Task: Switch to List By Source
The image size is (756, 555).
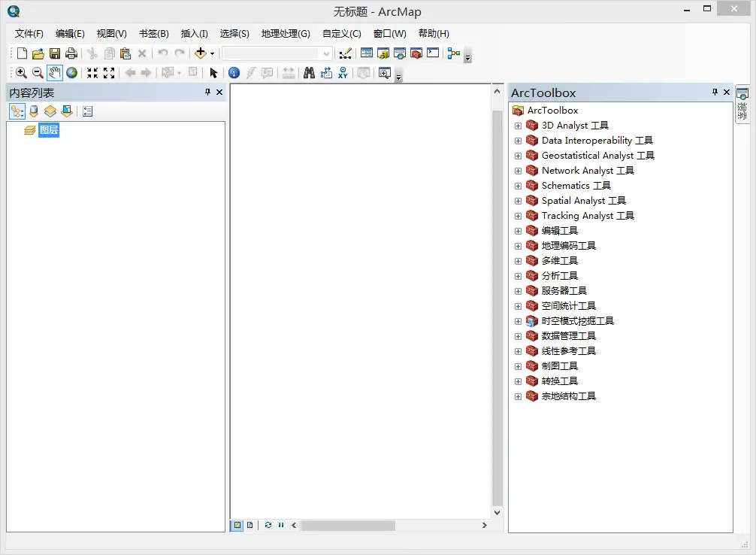Action: tap(34, 111)
